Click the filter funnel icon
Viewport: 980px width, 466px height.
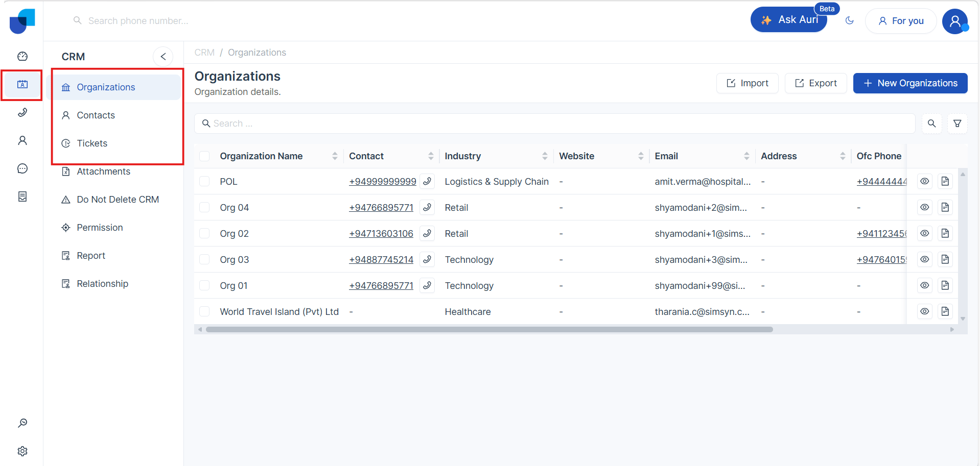(x=957, y=124)
